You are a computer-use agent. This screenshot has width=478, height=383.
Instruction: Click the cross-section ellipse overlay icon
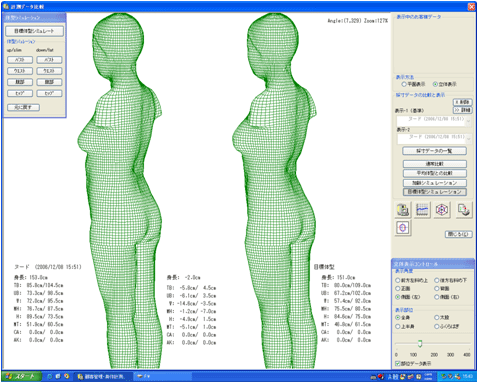point(403,228)
